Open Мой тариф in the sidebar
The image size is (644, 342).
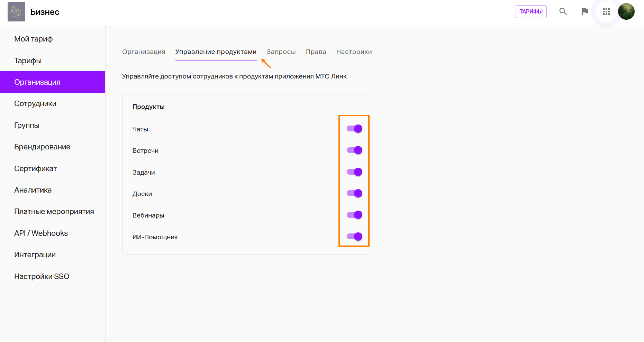point(53,39)
